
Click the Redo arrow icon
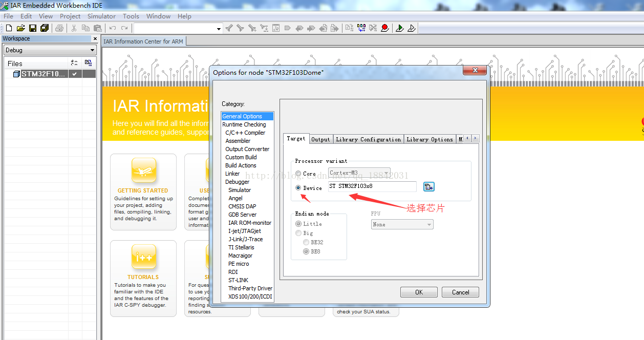[x=124, y=28]
